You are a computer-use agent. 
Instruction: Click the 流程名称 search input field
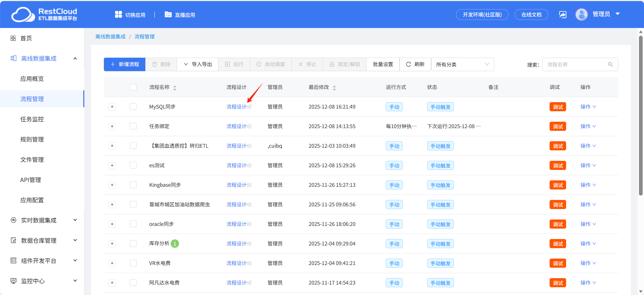click(x=580, y=64)
